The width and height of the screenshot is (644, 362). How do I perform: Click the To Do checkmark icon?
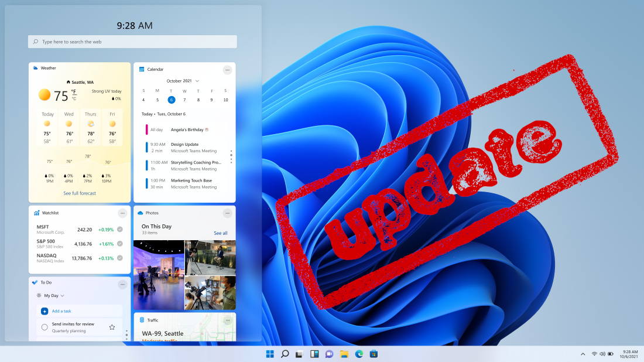[x=35, y=282]
